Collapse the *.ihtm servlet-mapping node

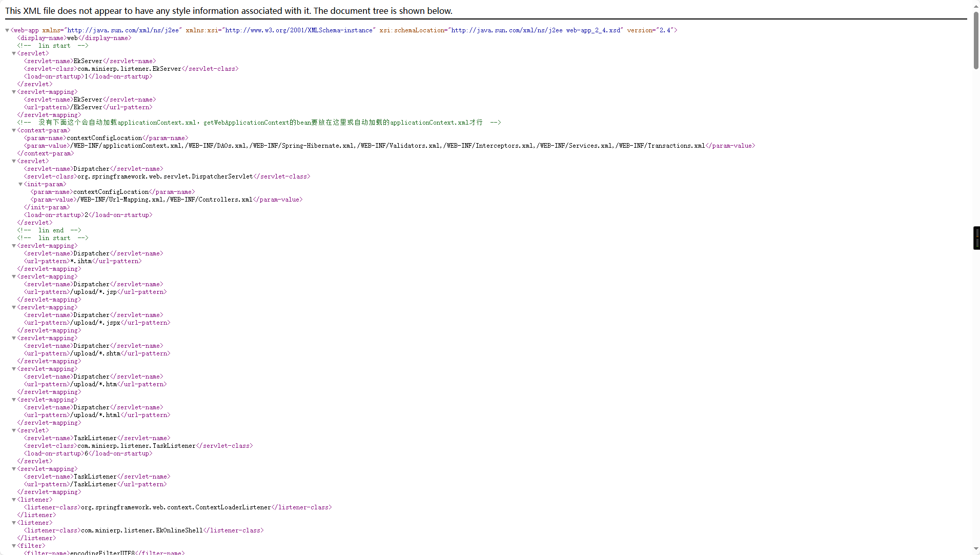14,246
